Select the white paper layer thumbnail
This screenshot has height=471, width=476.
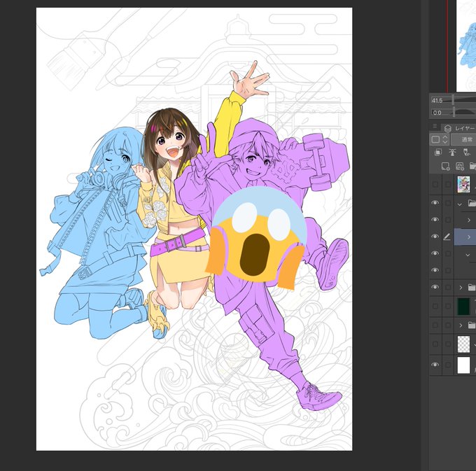click(x=463, y=365)
